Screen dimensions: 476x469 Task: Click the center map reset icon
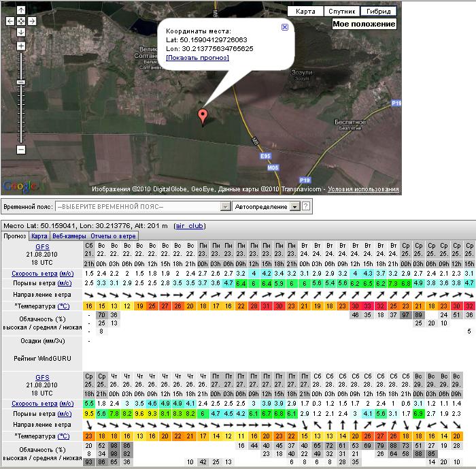(x=21, y=21)
